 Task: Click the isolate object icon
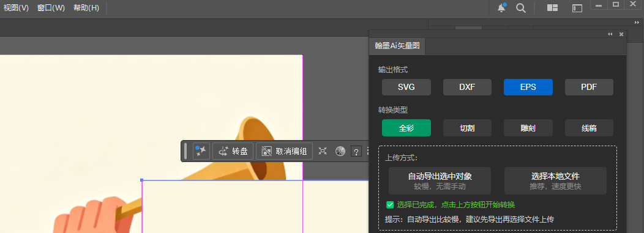323,151
